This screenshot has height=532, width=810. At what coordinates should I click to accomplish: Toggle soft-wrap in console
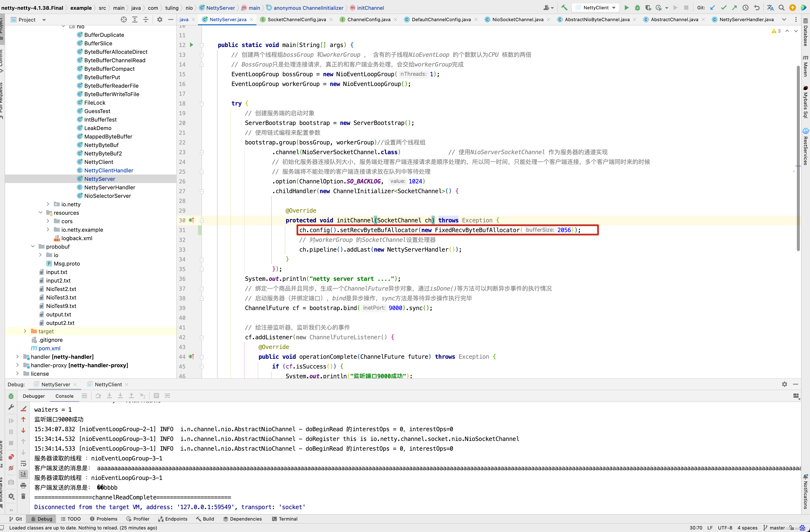tap(23, 463)
